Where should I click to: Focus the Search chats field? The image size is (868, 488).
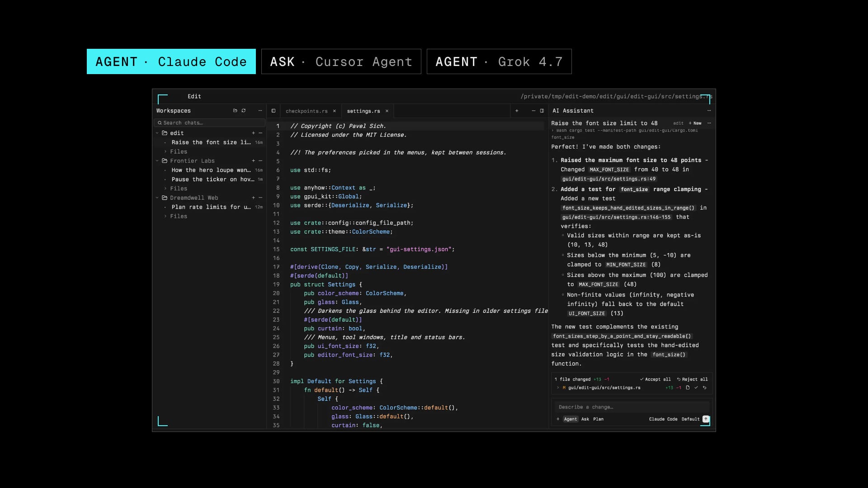(x=209, y=123)
